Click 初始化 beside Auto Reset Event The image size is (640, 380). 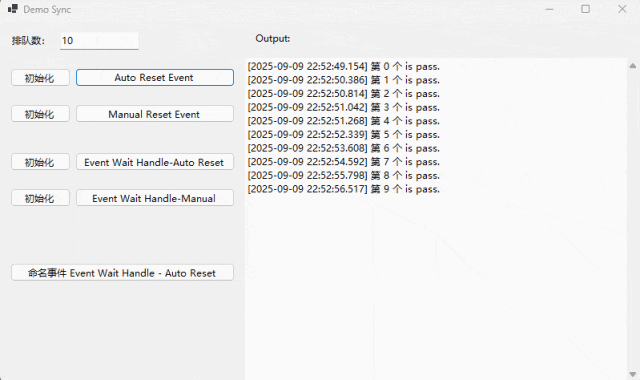(x=40, y=78)
